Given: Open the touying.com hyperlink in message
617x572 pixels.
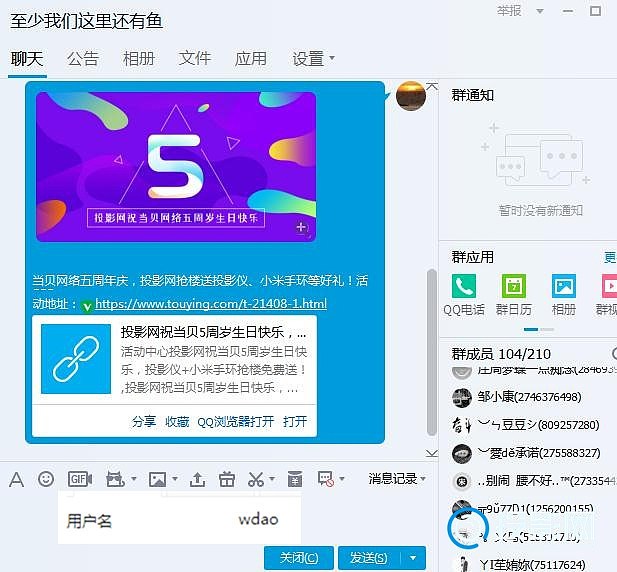Looking at the screenshot, I should [x=211, y=304].
